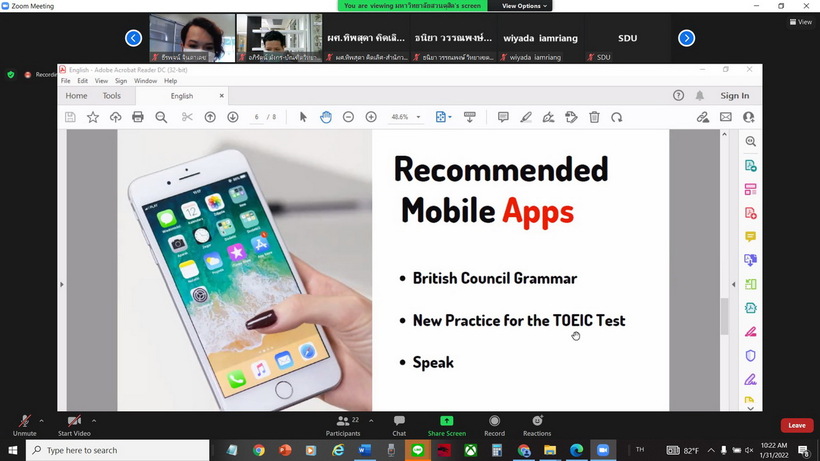This screenshot has width=820, height=461.
Task: Rotate the page with circular arrow icon
Action: (617, 117)
